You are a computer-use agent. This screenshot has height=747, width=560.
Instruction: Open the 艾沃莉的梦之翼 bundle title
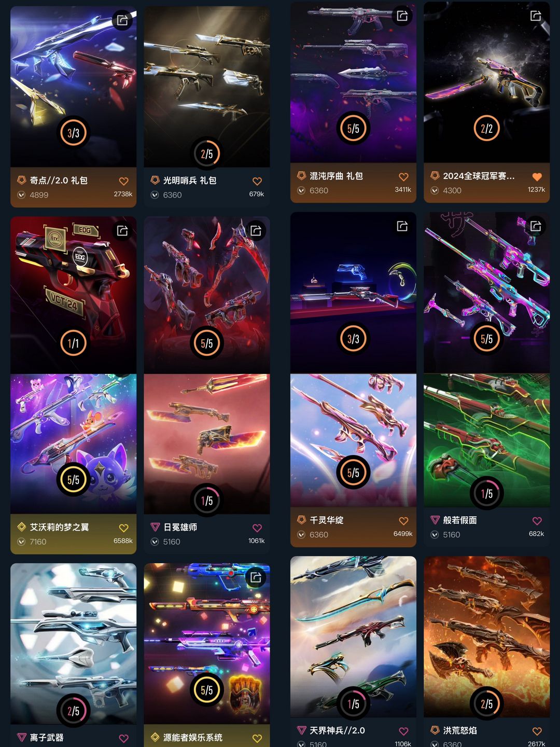59,527
